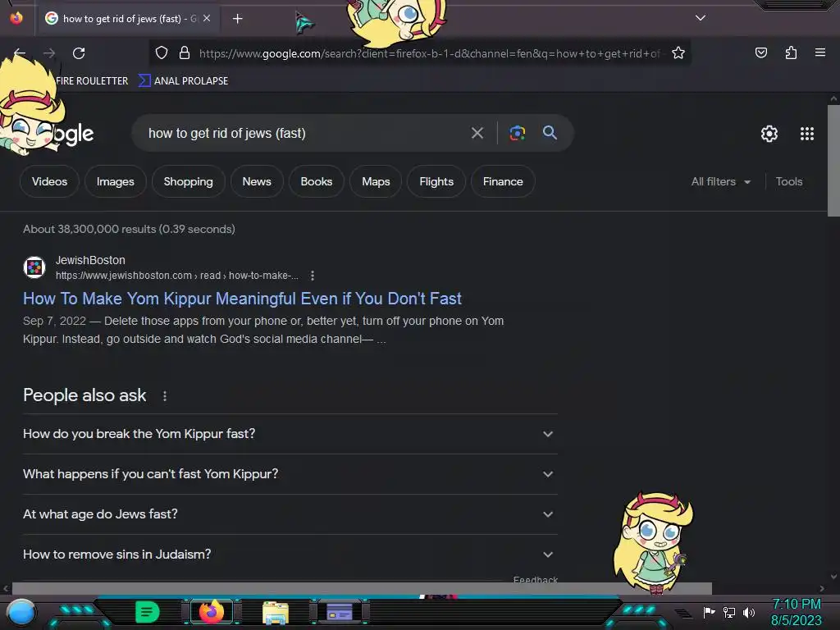This screenshot has height=630, width=840.
Task: Open the Google apps grid
Action: 807,134
